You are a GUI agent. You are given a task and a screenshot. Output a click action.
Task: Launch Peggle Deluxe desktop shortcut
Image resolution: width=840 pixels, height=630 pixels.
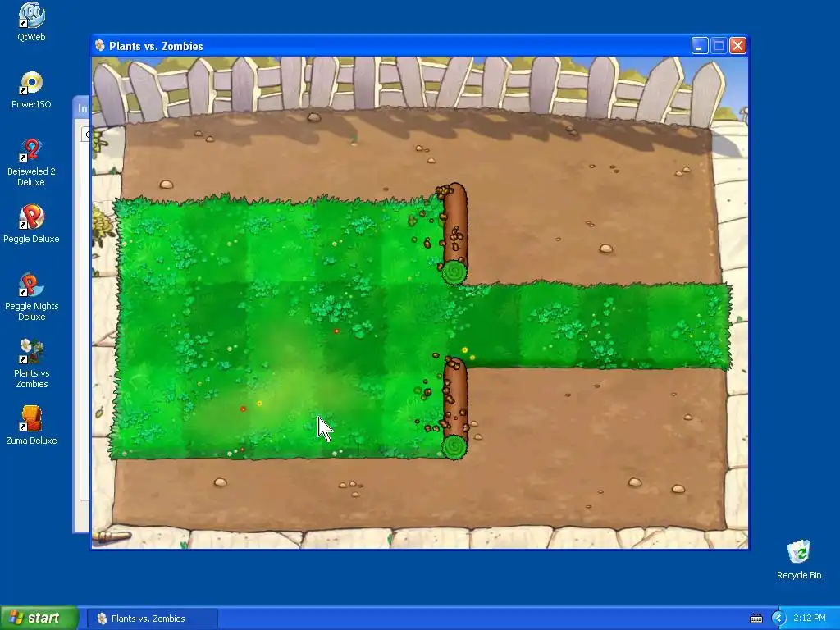(x=32, y=224)
